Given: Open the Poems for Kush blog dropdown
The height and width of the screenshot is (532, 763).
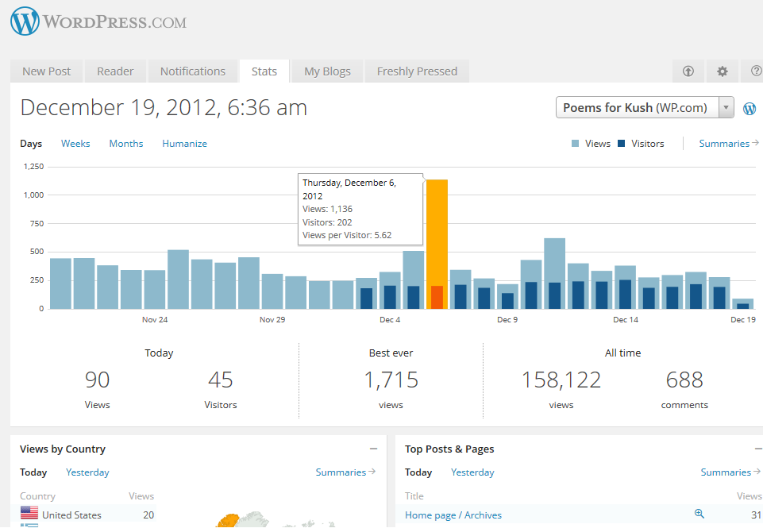Looking at the screenshot, I should point(645,108).
